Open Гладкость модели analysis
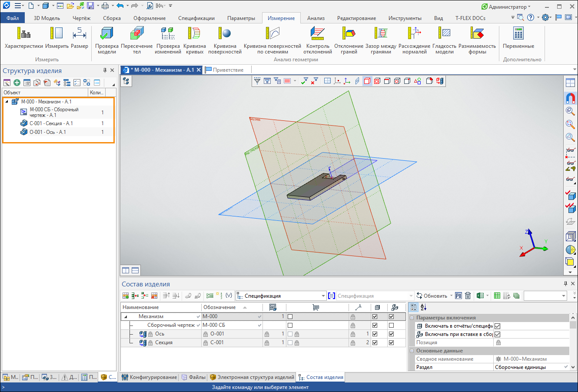 point(445,40)
